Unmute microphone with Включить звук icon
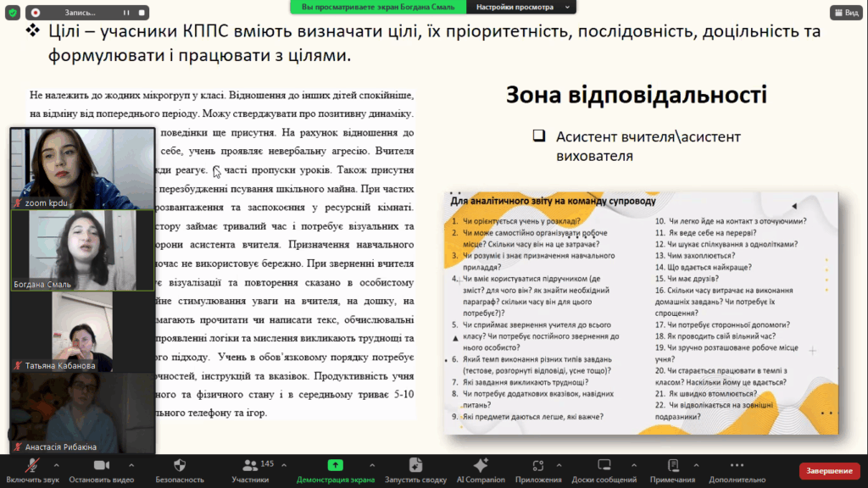Image resolution: width=868 pixels, height=488 pixels. pos(32,465)
